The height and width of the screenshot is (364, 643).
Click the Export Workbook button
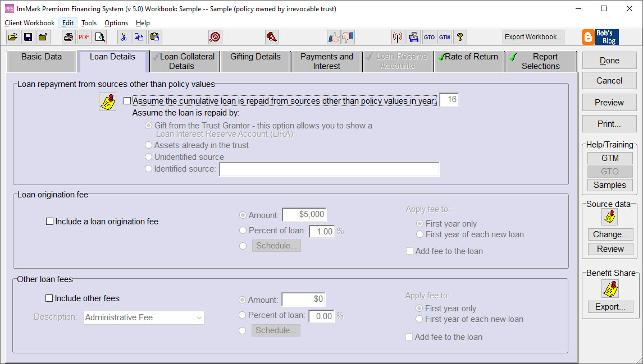533,36
